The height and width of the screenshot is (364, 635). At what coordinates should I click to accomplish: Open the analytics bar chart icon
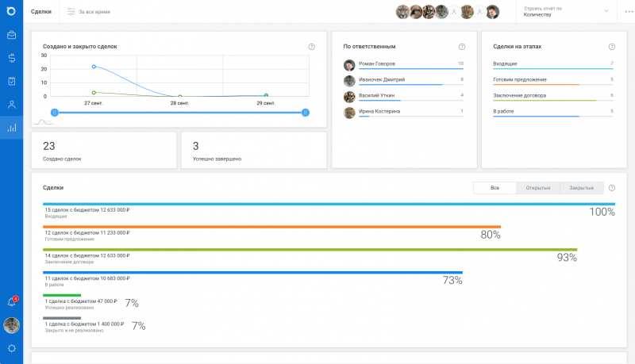tap(12, 127)
